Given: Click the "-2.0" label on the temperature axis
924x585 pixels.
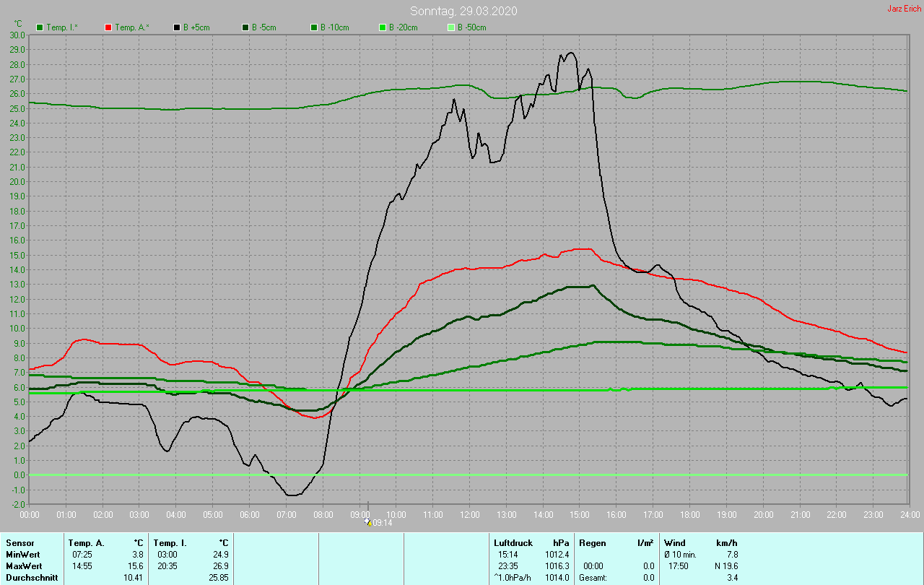Looking at the screenshot, I should click(x=17, y=504).
